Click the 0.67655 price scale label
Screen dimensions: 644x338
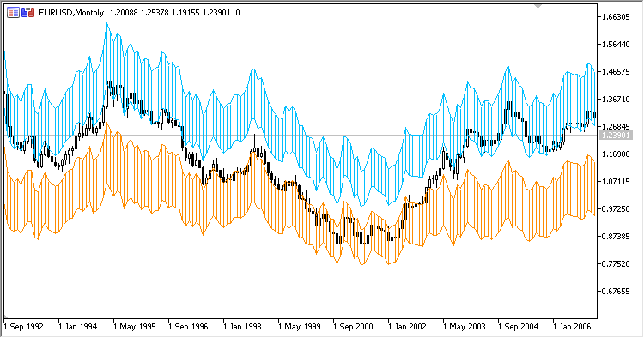616,292
